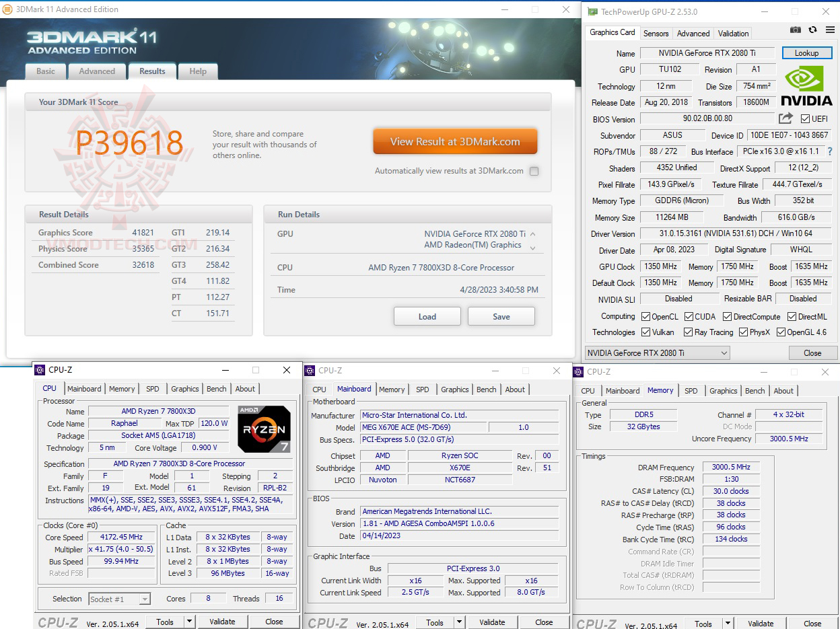This screenshot has width=840, height=629.
Task: Open the GPU selection dropdown in GPU-Z
Action: 657,353
